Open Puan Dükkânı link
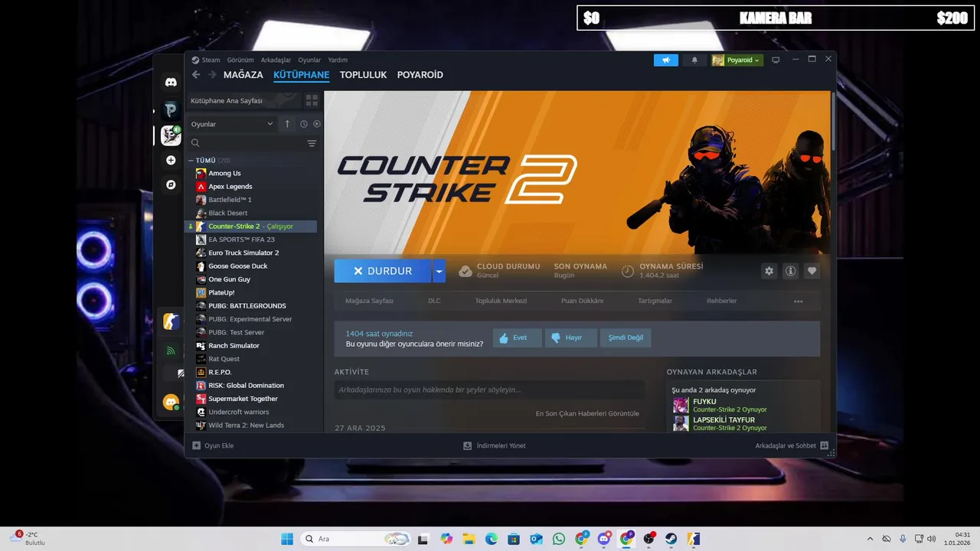This screenshot has height=551, width=980. click(582, 301)
